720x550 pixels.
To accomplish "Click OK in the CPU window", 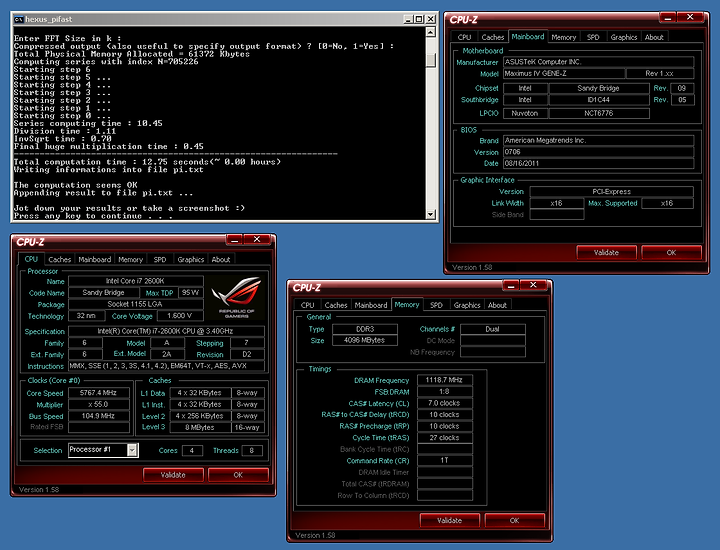I will pos(238,475).
